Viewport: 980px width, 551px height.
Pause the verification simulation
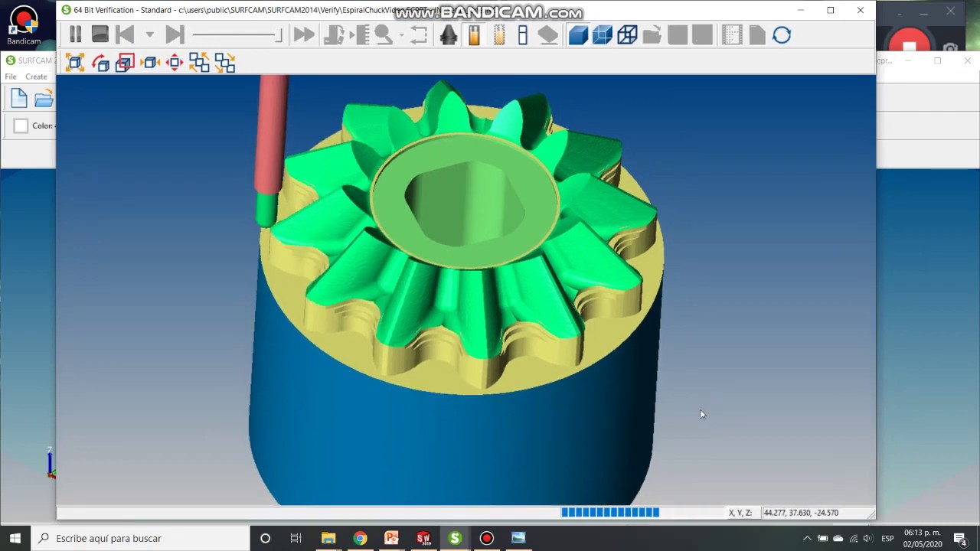pos(75,34)
